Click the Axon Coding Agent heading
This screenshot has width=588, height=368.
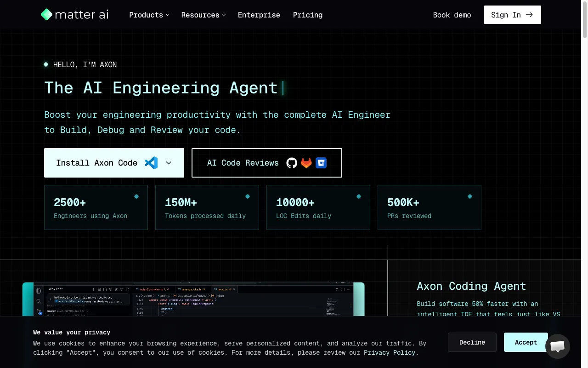471,286
